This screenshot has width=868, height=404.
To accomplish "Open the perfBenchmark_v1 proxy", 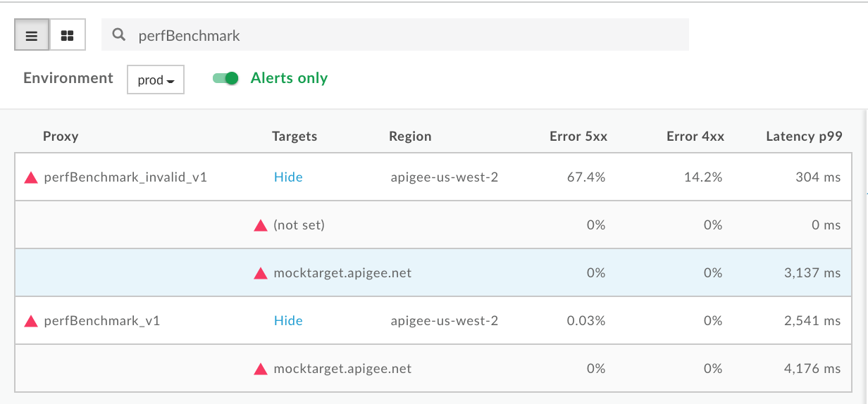I will (102, 321).
